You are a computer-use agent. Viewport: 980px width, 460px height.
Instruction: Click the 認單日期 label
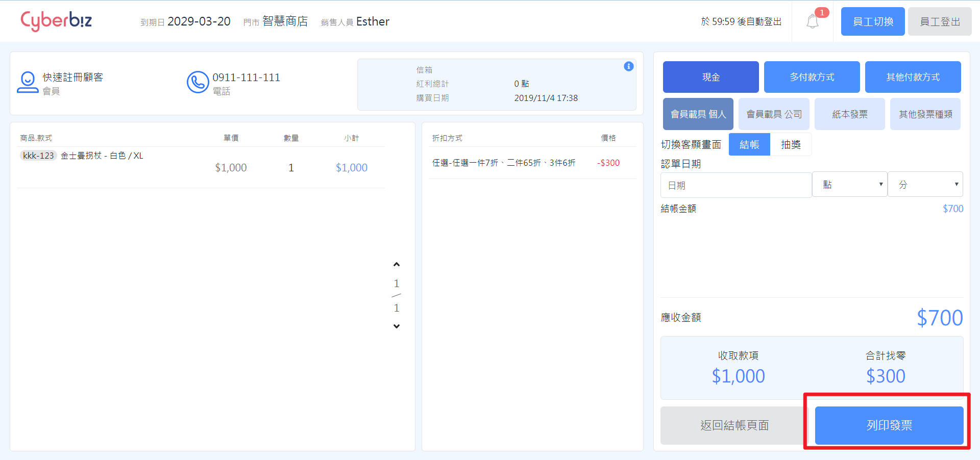tap(681, 164)
